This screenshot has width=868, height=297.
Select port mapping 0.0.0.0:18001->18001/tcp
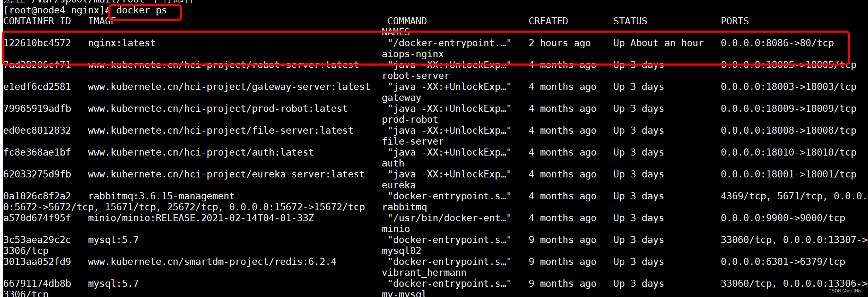point(788,174)
